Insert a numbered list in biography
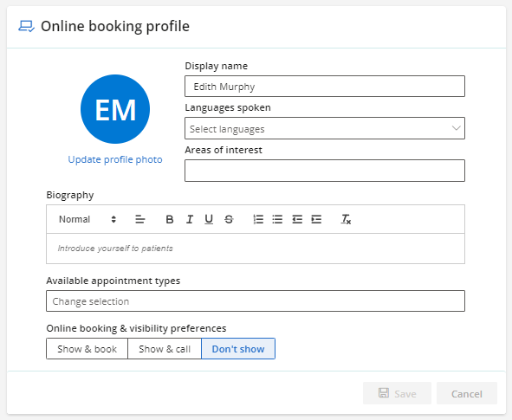Viewport: 512px width, 420px height. (258, 219)
